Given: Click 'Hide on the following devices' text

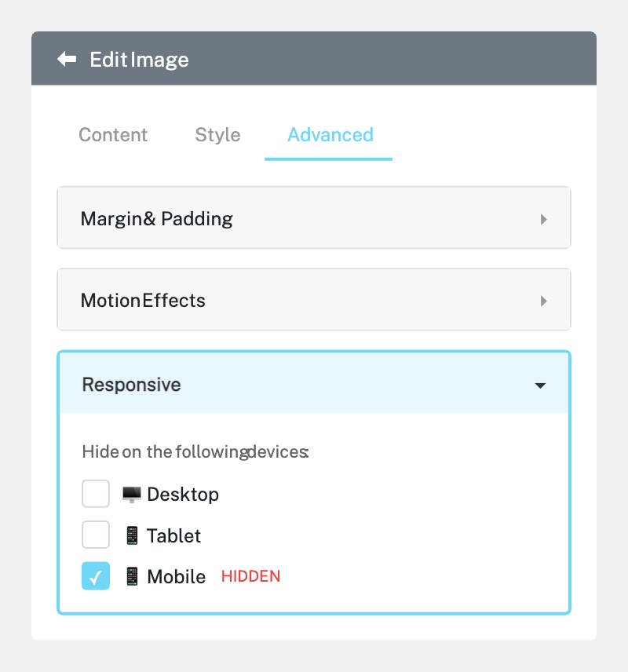Looking at the screenshot, I should [x=195, y=451].
